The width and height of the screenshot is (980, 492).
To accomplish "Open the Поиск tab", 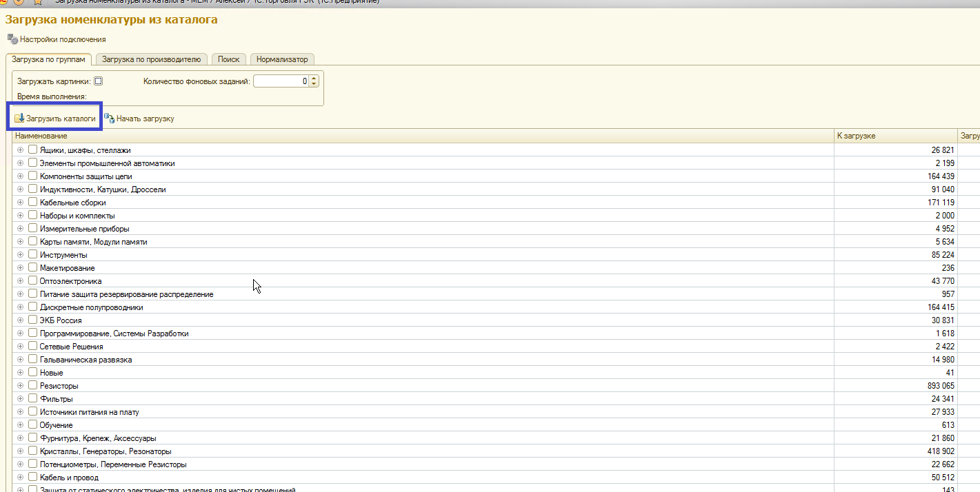I will pos(228,59).
